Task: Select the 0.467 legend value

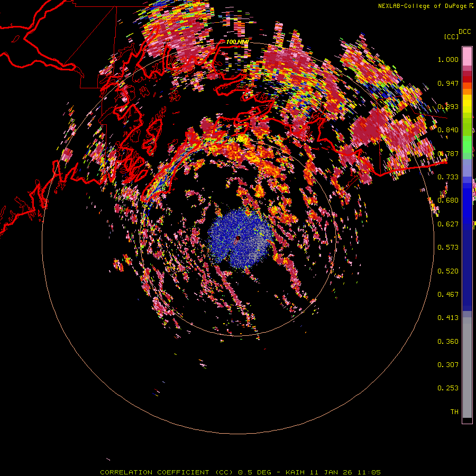Action: click(x=448, y=295)
